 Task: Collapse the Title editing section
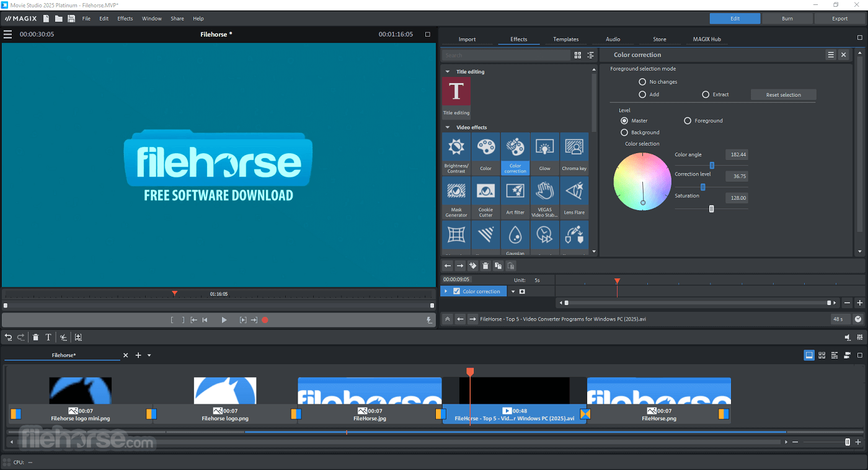[448, 72]
